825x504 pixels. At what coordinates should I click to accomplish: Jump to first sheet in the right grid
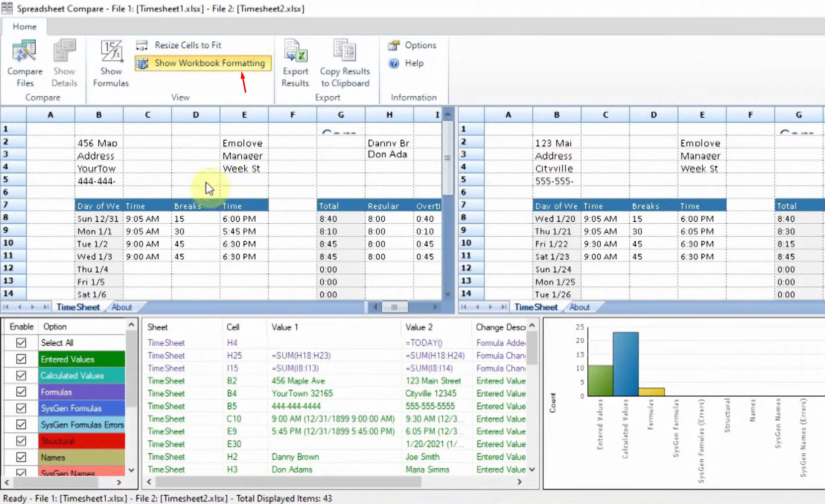click(464, 307)
